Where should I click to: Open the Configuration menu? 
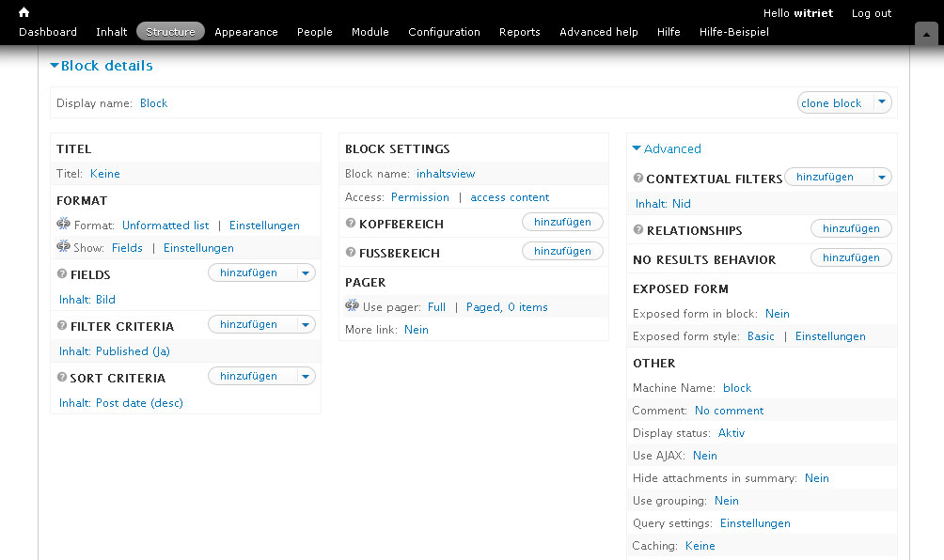coord(444,32)
